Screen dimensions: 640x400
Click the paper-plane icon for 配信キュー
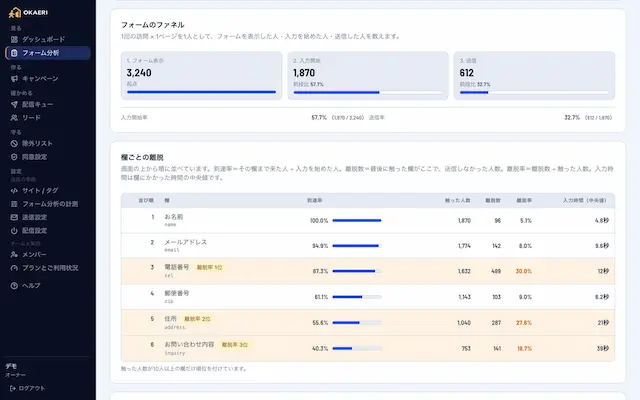[14, 104]
